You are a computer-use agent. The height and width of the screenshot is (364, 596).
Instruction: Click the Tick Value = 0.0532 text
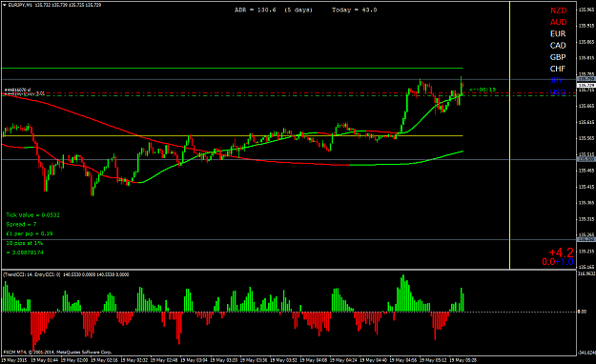pos(32,215)
